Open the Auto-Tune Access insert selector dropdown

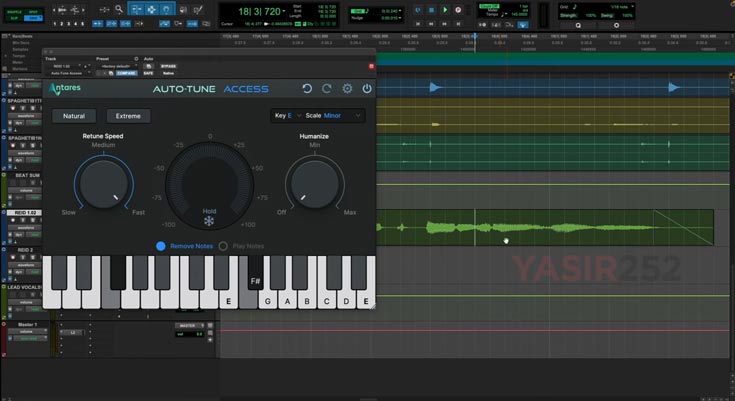click(x=68, y=73)
